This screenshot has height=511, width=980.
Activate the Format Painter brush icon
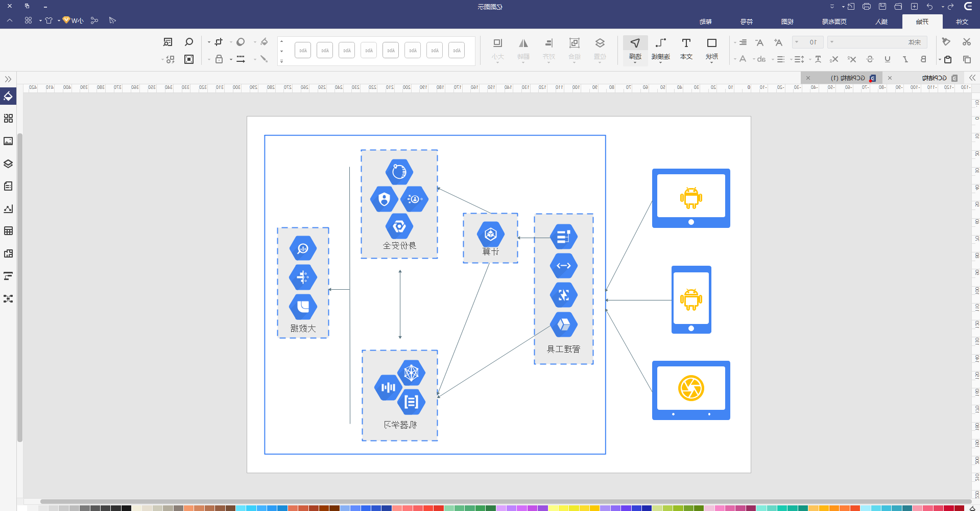[x=946, y=42]
